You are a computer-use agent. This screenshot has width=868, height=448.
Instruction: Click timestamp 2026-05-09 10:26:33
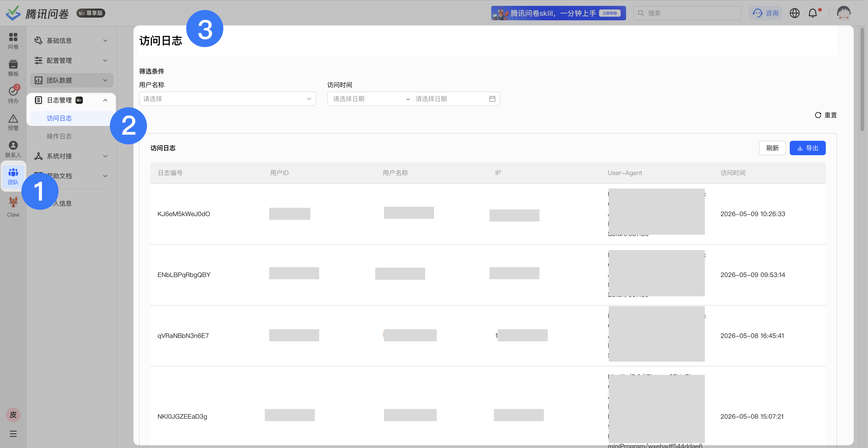pyautogui.click(x=753, y=214)
